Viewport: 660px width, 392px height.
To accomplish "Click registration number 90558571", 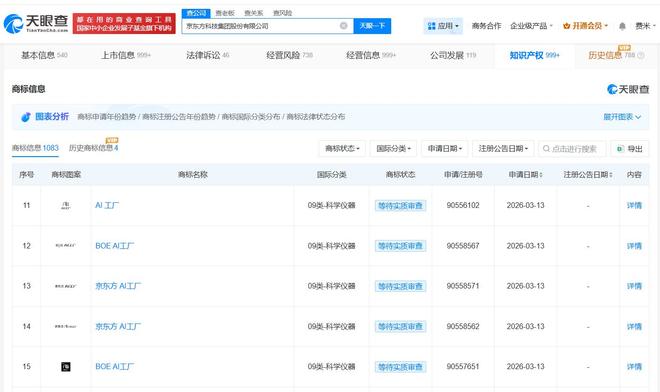I will pyautogui.click(x=463, y=286).
